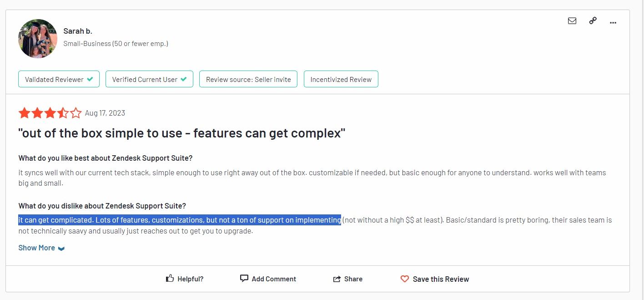Click the review title heading
Screen dimensions: 644x300
pyautogui.click(x=182, y=133)
